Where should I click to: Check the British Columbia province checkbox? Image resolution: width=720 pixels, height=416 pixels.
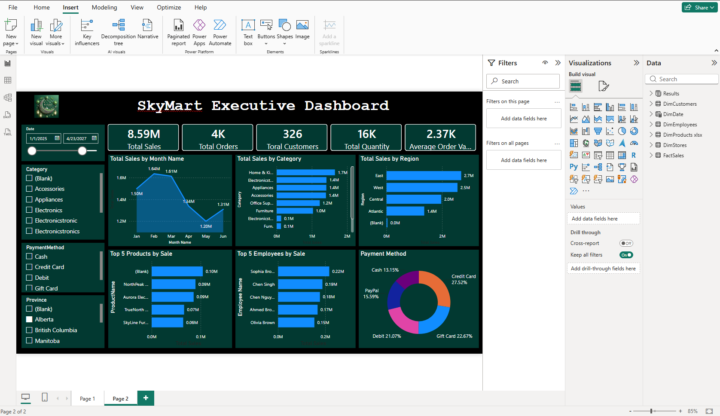point(29,330)
